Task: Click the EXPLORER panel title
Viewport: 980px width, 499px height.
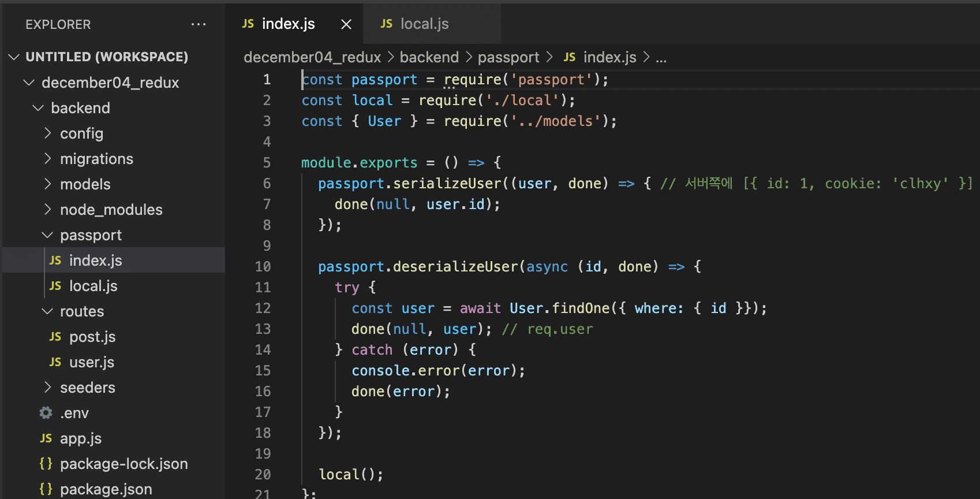Action: click(x=58, y=24)
